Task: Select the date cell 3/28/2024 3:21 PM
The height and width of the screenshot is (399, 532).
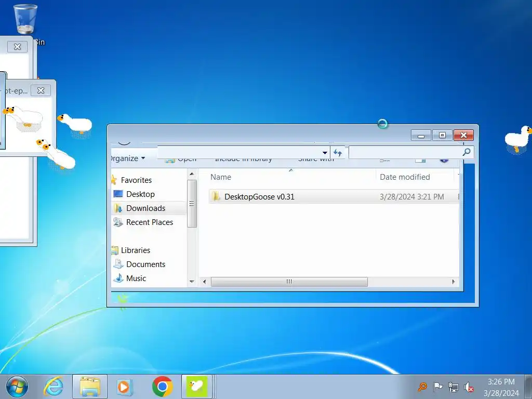Action: 411,197
